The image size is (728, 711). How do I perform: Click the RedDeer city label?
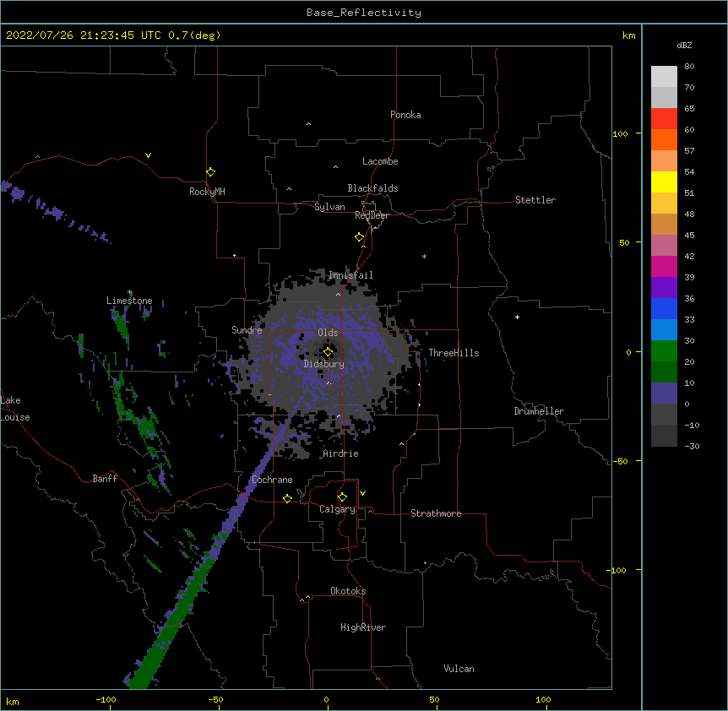tap(372, 215)
